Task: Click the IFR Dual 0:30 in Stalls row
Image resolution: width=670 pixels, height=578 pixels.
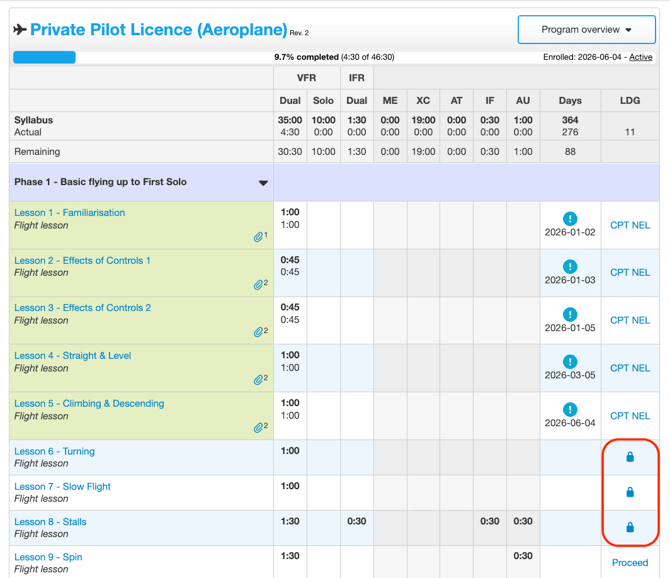Action: (x=356, y=521)
